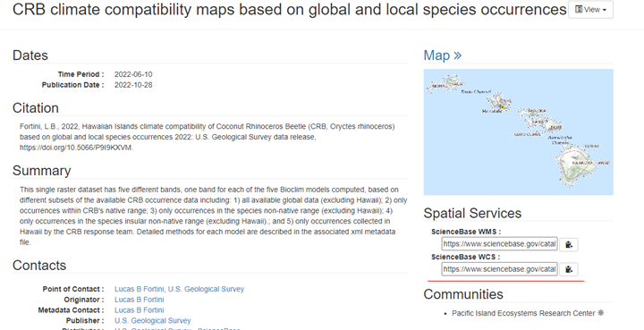Image resolution: width=644 pixels, height=330 pixels.
Task: Select the Pacific Island Ecosystems Research Center text
Action: (523, 313)
